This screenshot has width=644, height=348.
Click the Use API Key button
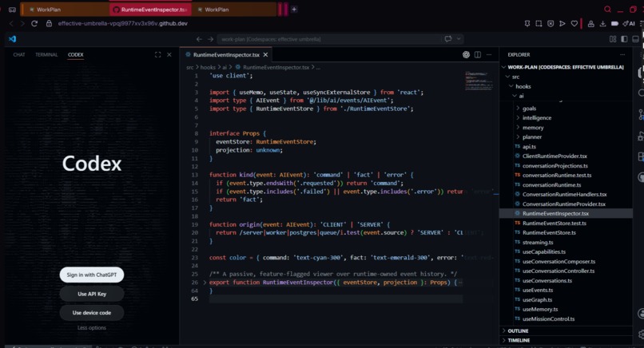(92, 294)
